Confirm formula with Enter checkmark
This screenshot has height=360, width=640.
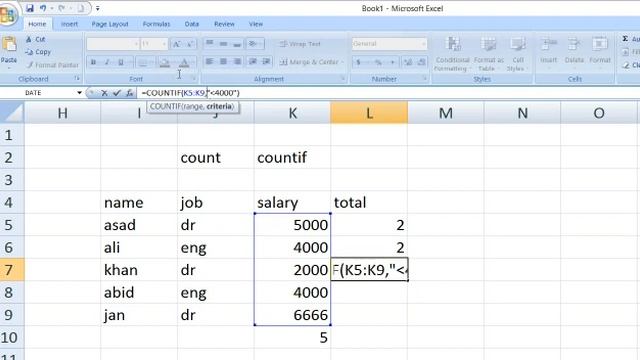point(117,93)
